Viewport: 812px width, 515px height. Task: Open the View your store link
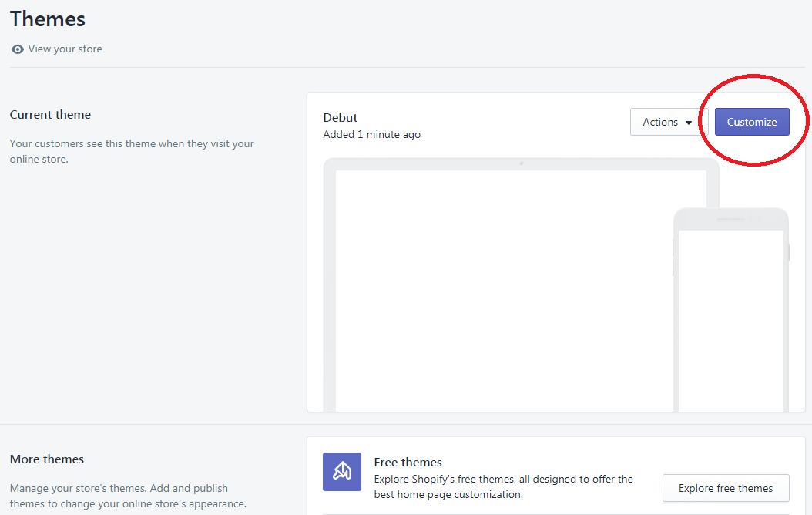tap(65, 49)
